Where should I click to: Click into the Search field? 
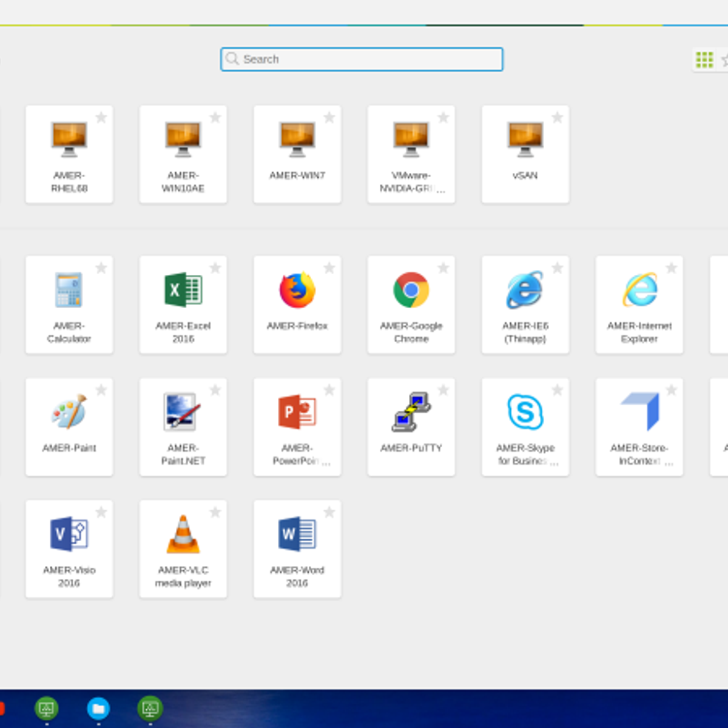pos(362,59)
